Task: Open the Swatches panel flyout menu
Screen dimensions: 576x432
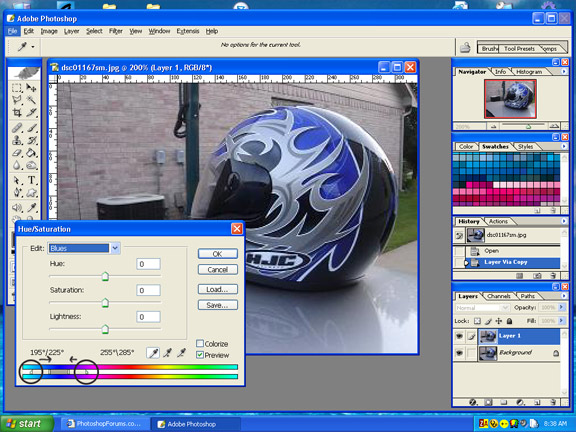Action: click(x=564, y=146)
